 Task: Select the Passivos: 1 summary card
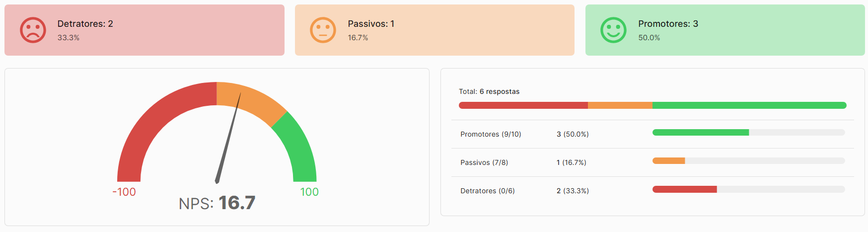coord(434,30)
